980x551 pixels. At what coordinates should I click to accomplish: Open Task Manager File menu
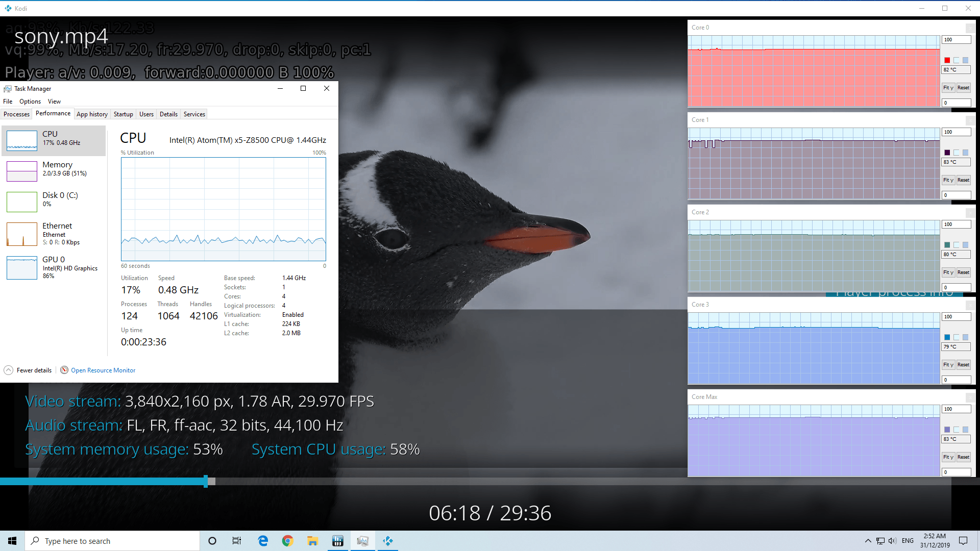click(x=8, y=102)
